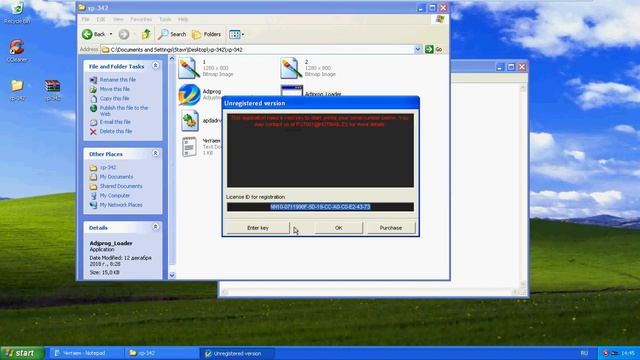The width and height of the screenshot is (640, 360).
Task: Open My Documents in Other Places
Action: coord(116,177)
